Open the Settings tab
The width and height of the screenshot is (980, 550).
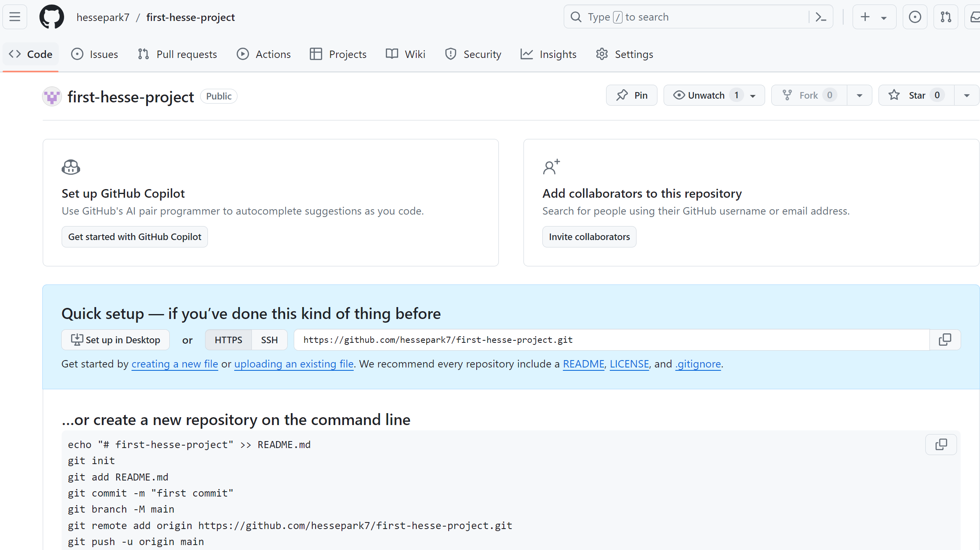pyautogui.click(x=625, y=54)
